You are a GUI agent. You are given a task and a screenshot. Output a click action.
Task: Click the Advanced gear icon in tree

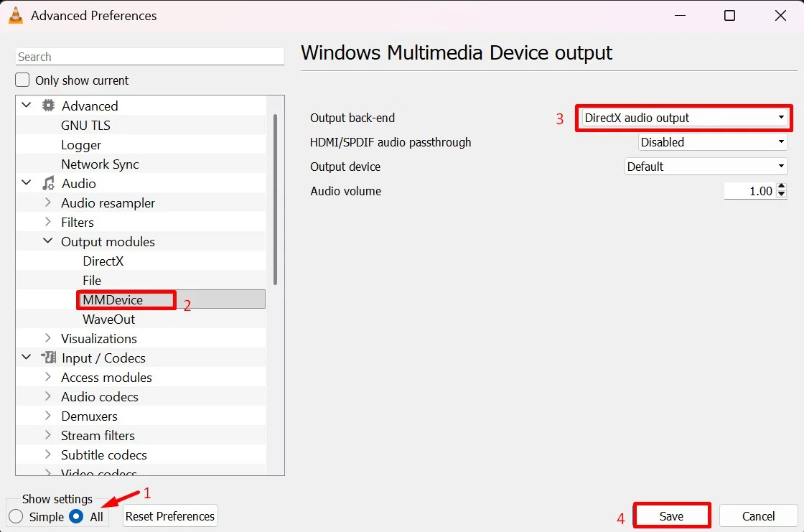point(48,106)
